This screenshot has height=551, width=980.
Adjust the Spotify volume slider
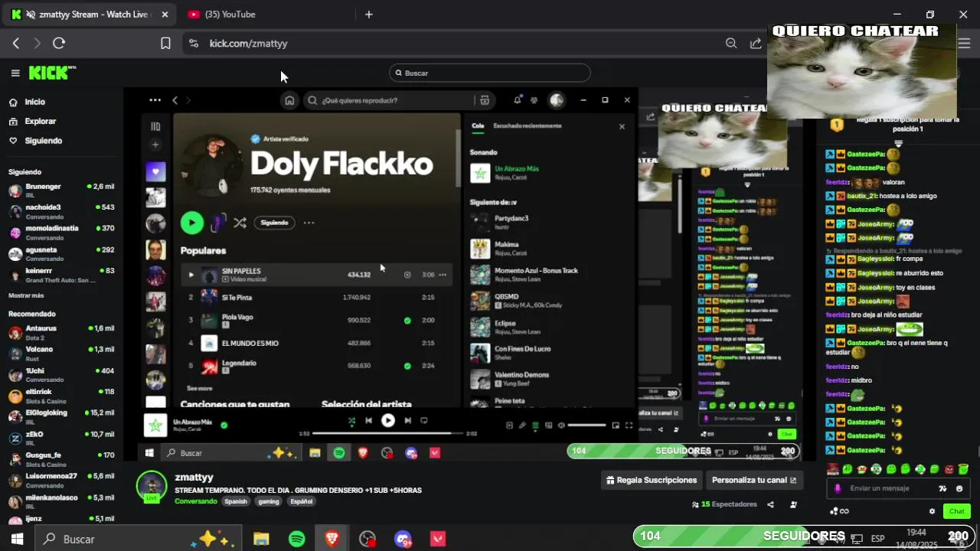587,425
